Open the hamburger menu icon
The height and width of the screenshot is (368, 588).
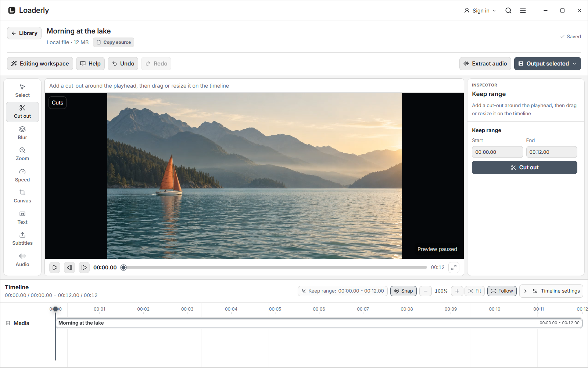[x=523, y=11]
